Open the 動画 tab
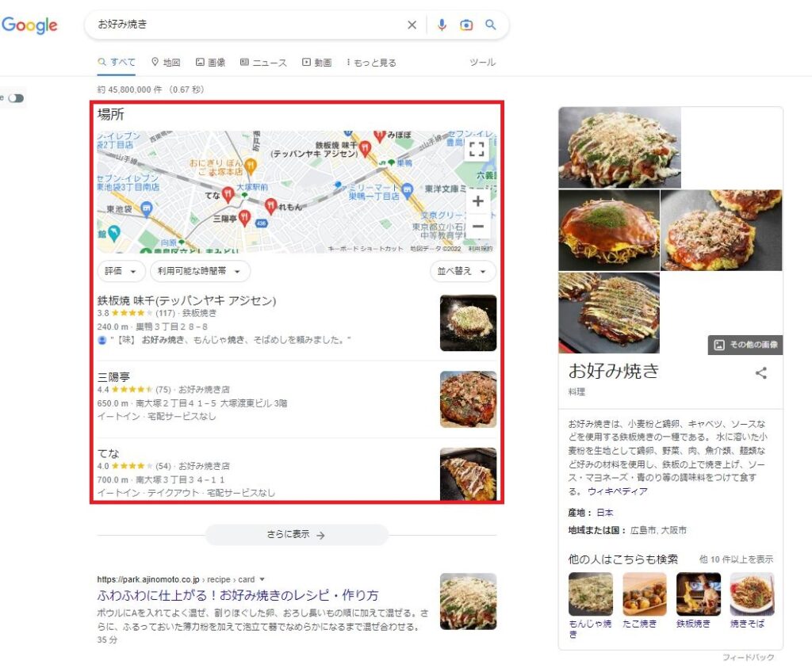This screenshot has height=668, width=812. pos(317,62)
